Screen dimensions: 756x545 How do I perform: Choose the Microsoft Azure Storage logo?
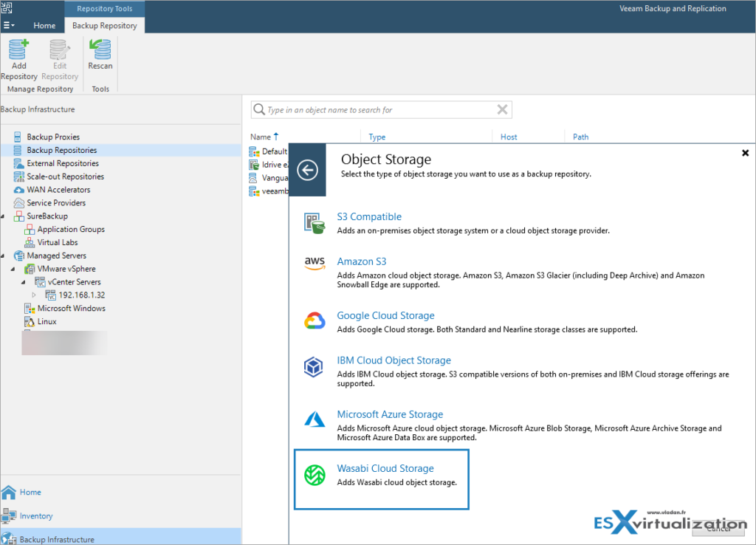coord(315,420)
